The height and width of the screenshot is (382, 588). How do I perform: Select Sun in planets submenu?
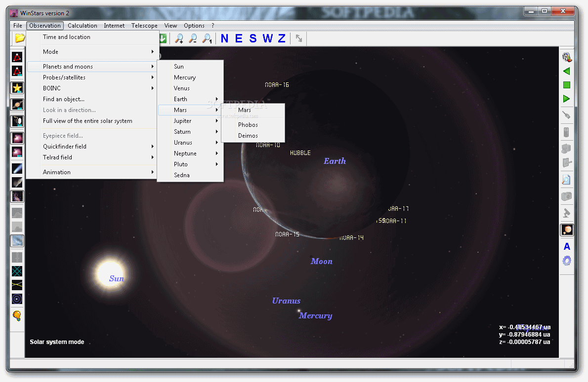coord(190,67)
